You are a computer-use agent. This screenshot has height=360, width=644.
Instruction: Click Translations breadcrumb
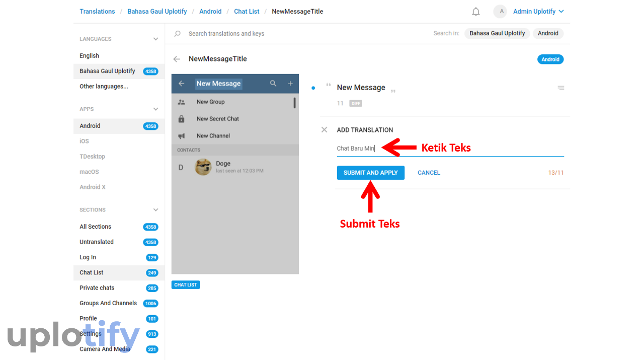point(97,11)
